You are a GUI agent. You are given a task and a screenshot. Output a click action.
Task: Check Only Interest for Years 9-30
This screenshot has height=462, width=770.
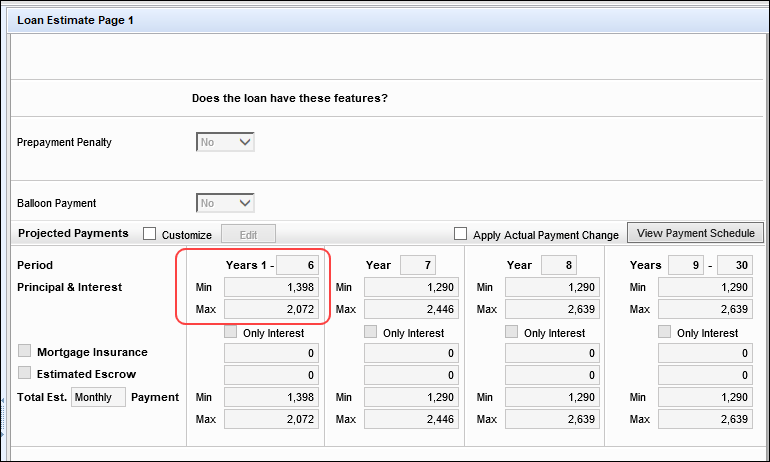pos(665,332)
